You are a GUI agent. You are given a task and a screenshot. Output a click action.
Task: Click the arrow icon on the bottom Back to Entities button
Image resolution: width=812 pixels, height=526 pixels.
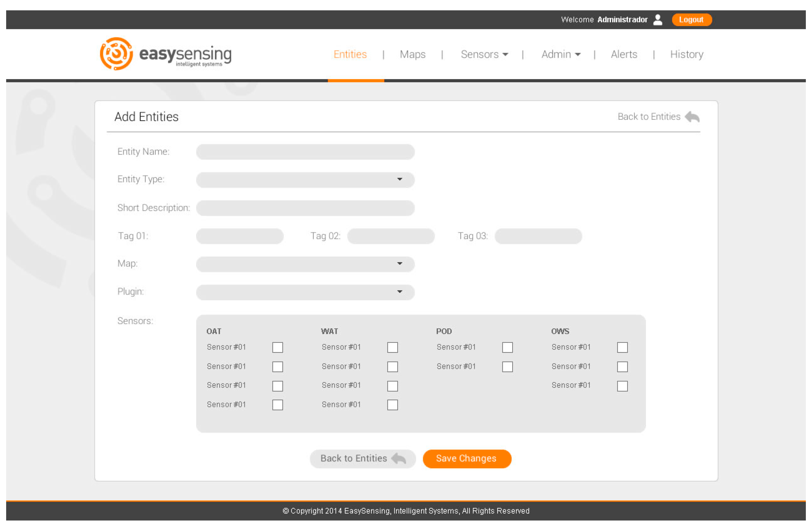[x=398, y=458]
